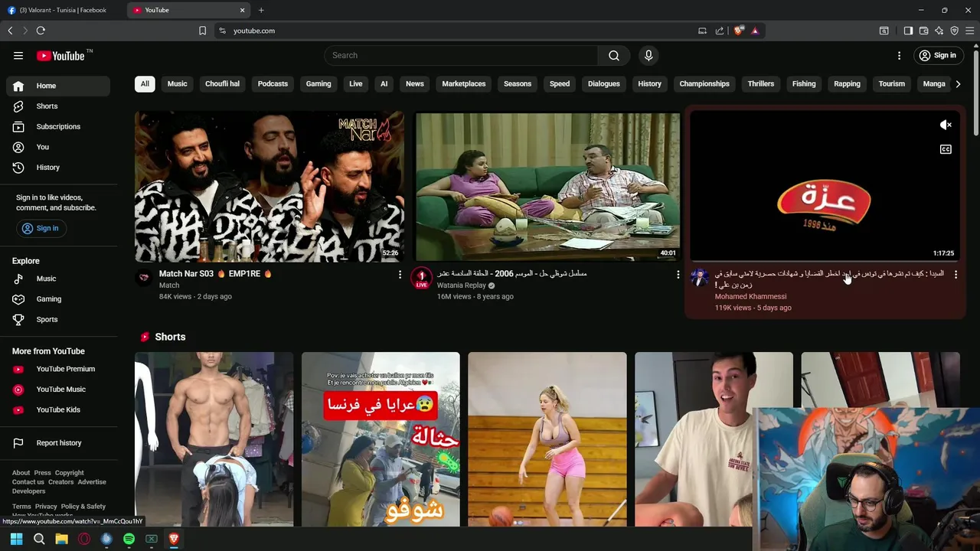
Task: Open Report history in sidebar
Action: (58, 443)
